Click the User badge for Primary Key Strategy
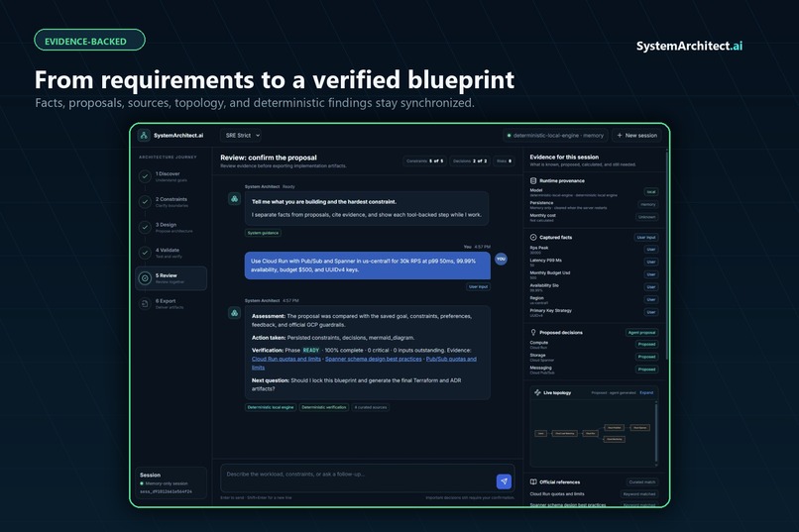 click(650, 312)
